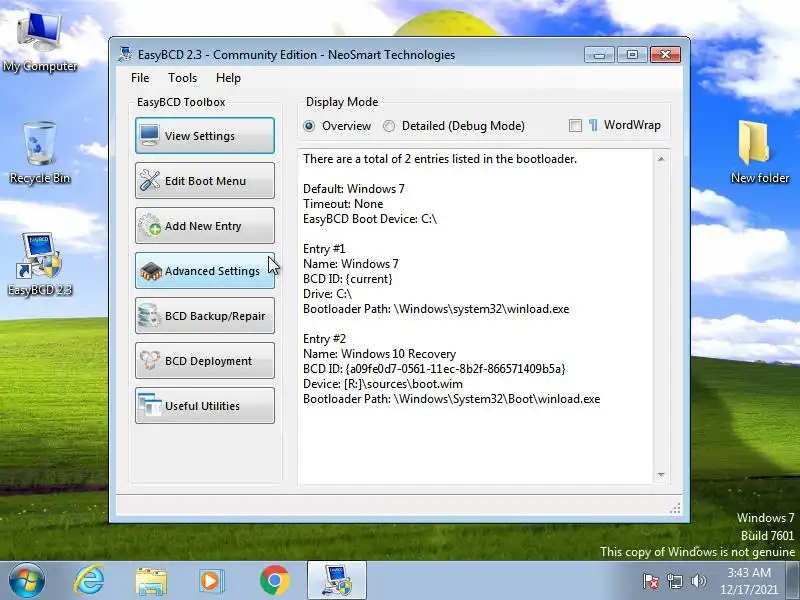
Task: Click 'EasyBCD Boot Device: C:\' text
Action: (x=370, y=219)
